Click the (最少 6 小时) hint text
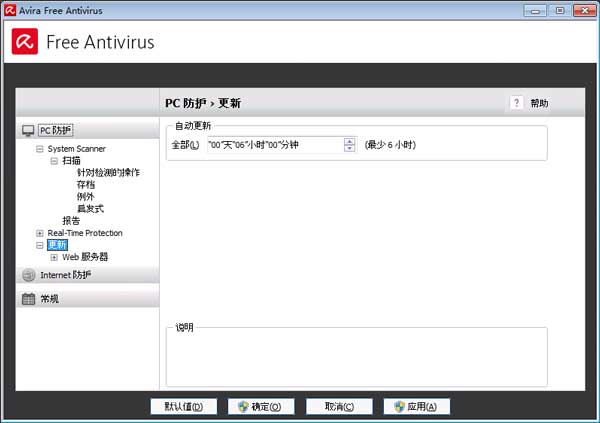This screenshot has height=423, width=600. tap(390, 145)
